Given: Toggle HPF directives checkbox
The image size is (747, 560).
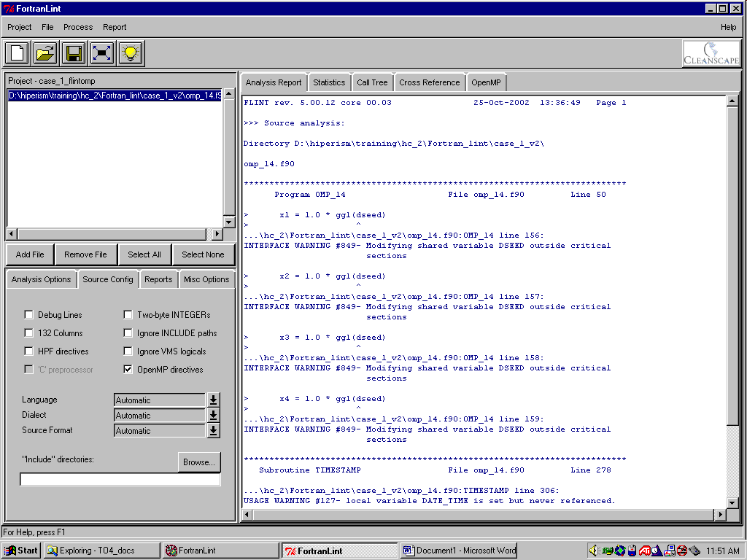Looking at the screenshot, I should 28,351.
